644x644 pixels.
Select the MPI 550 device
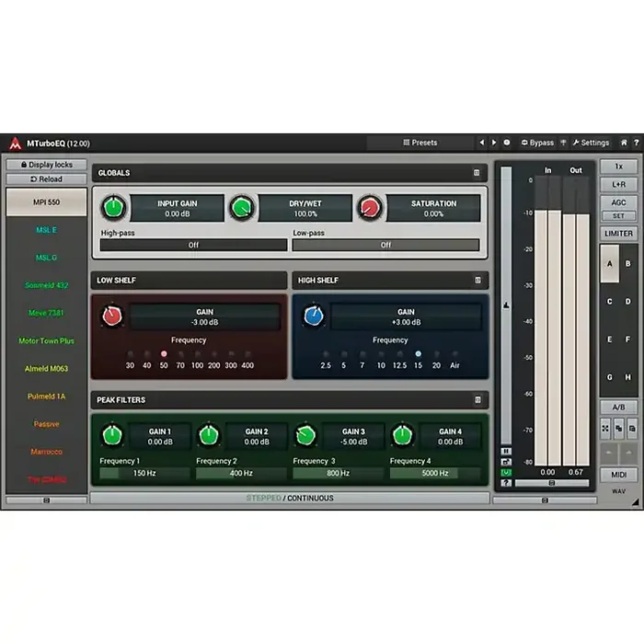pos(46,202)
